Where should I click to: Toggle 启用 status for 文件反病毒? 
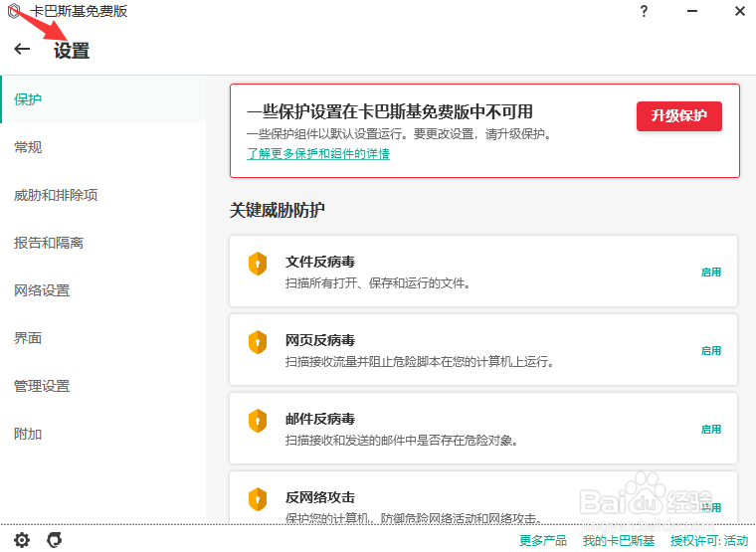coord(710,272)
